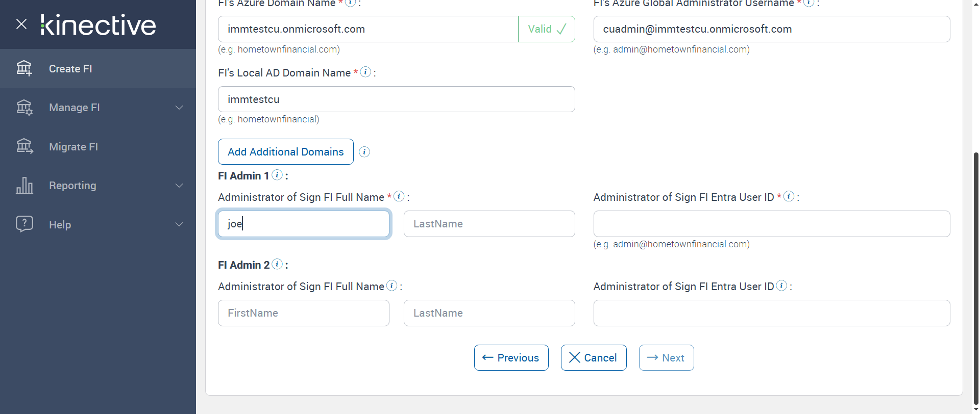
Task: Click info icon beside FI Admin 2
Action: [277, 264]
